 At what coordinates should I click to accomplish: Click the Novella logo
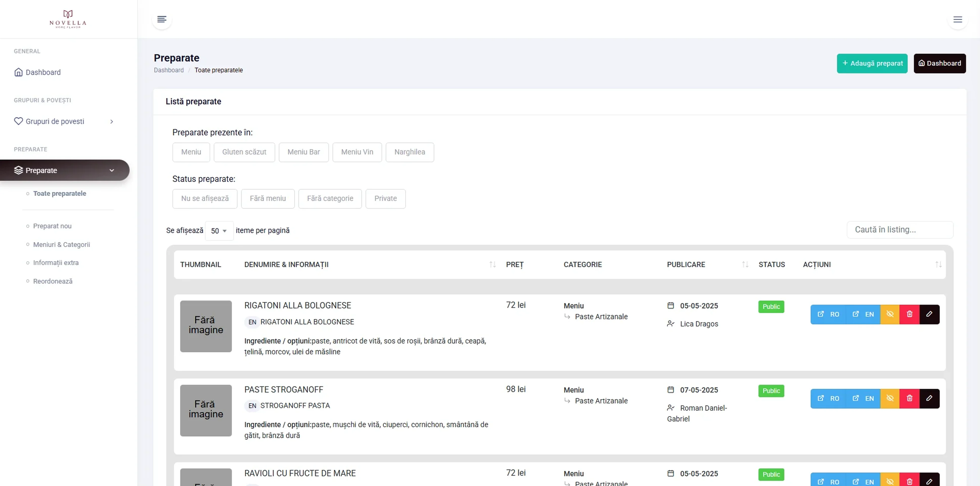point(68,19)
